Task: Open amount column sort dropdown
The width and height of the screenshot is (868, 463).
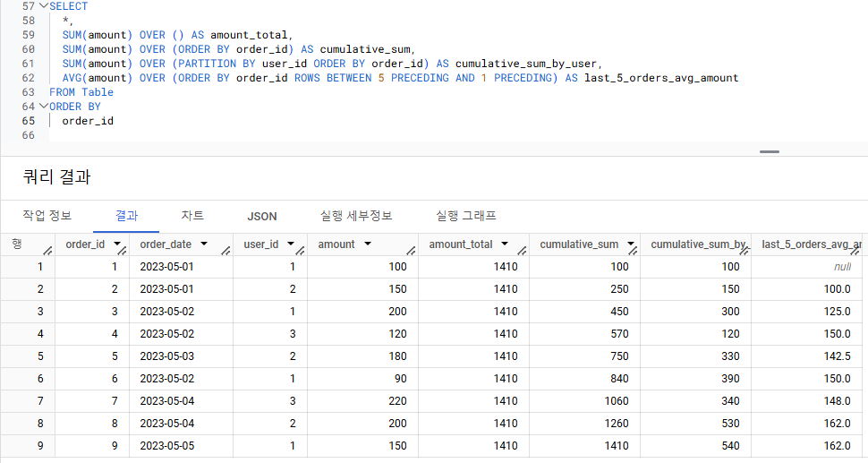Action: coord(368,244)
